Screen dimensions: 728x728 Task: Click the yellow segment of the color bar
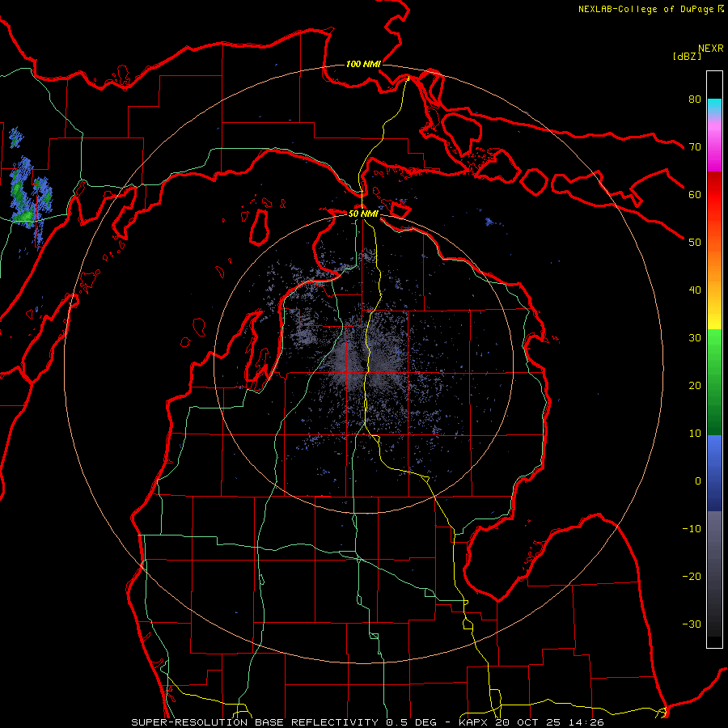(714, 315)
